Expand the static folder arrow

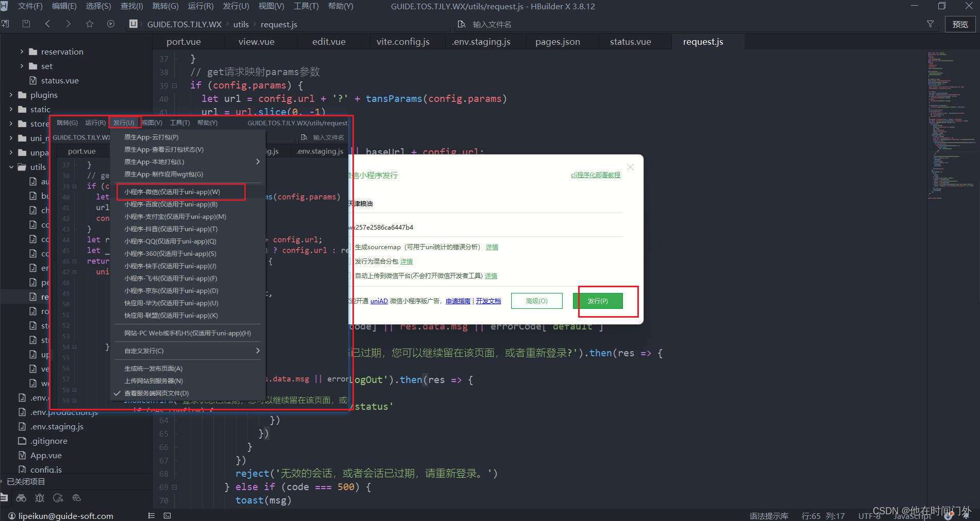(11, 109)
